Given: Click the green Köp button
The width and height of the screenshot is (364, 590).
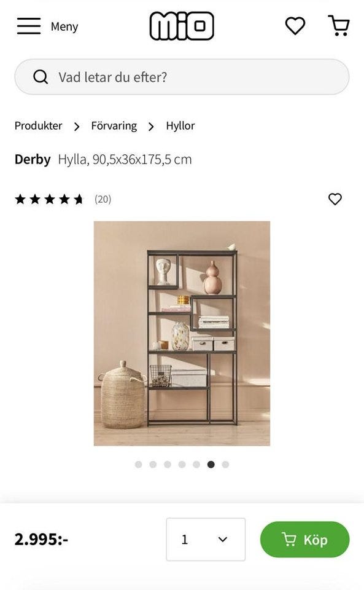Looking at the screenshot, I should 304,540.
